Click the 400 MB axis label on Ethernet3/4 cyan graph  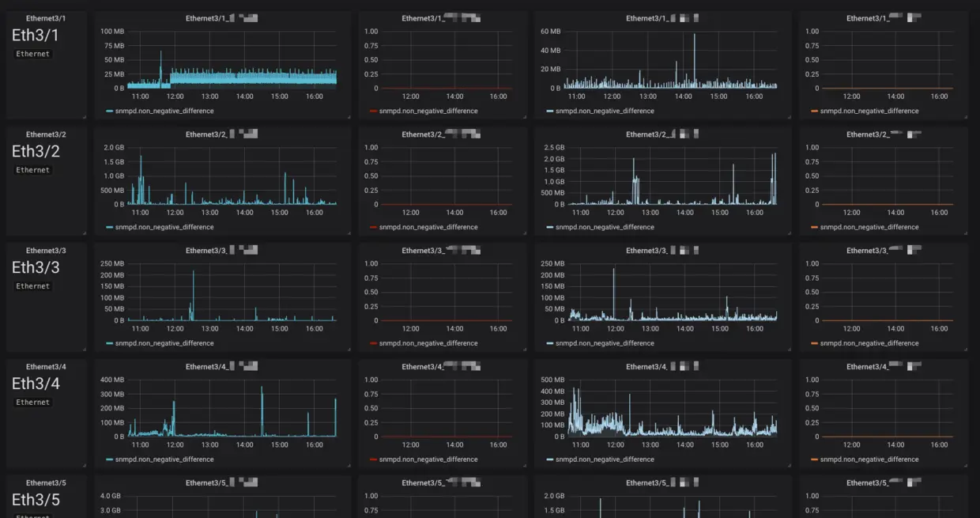(112, 380)
